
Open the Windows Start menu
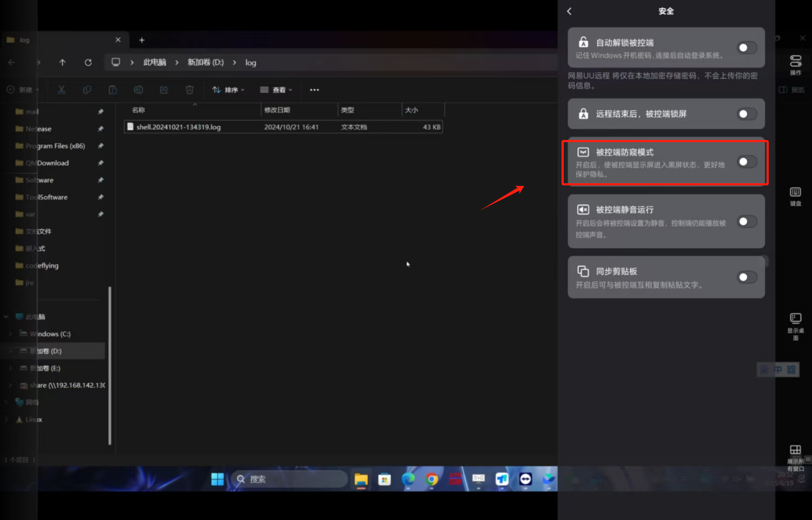pos(217,479)
